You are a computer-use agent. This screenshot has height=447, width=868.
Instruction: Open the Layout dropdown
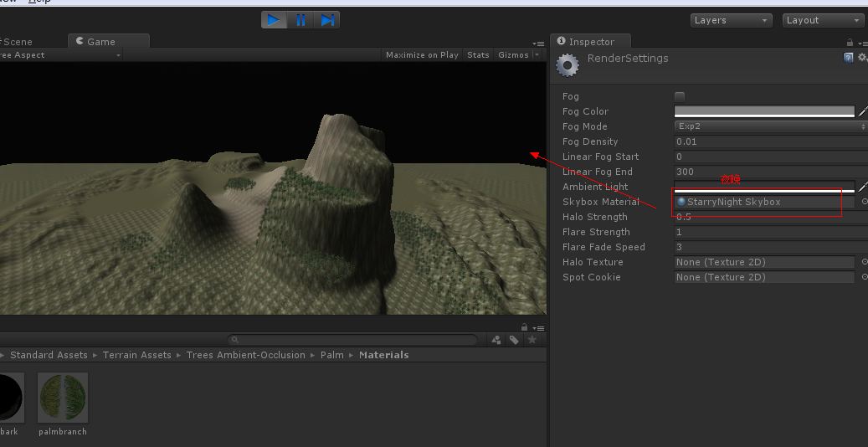tap(823, 20)
